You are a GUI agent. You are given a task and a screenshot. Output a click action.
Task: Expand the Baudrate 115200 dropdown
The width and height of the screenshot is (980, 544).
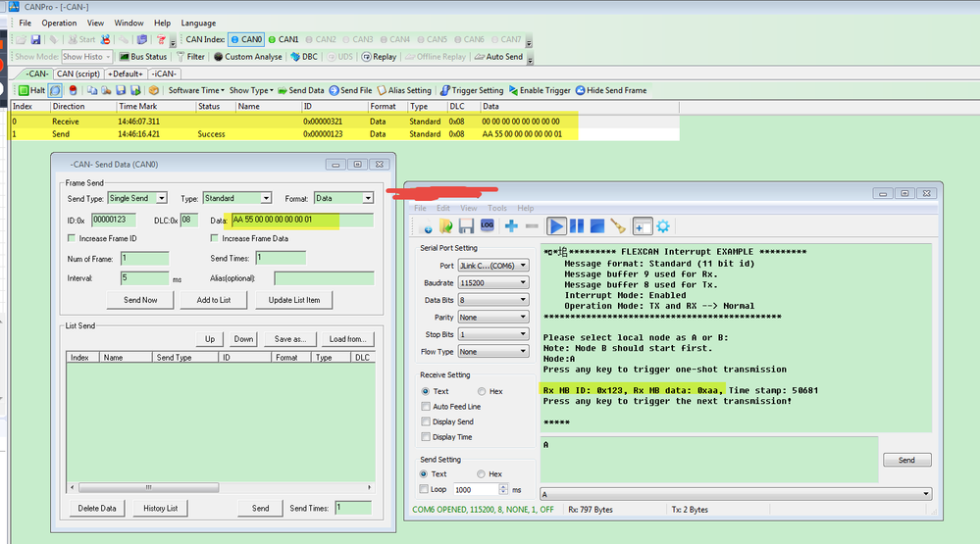495,282
